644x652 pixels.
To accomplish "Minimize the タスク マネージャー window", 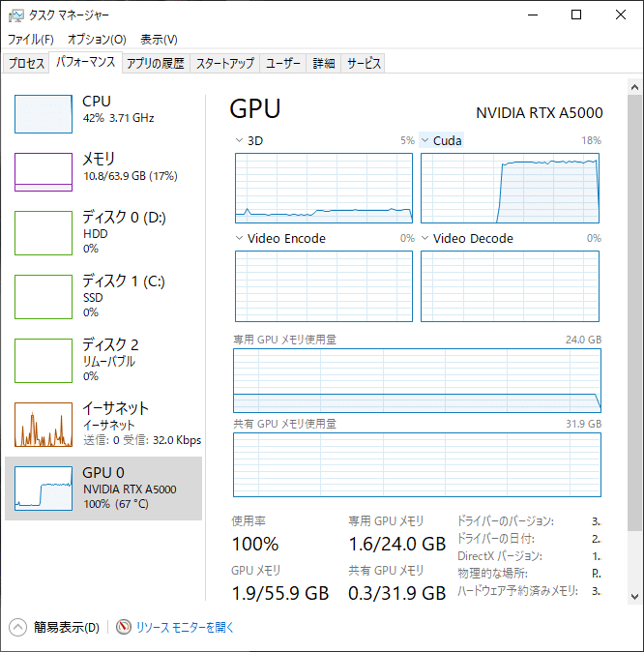I will (533, 15).
